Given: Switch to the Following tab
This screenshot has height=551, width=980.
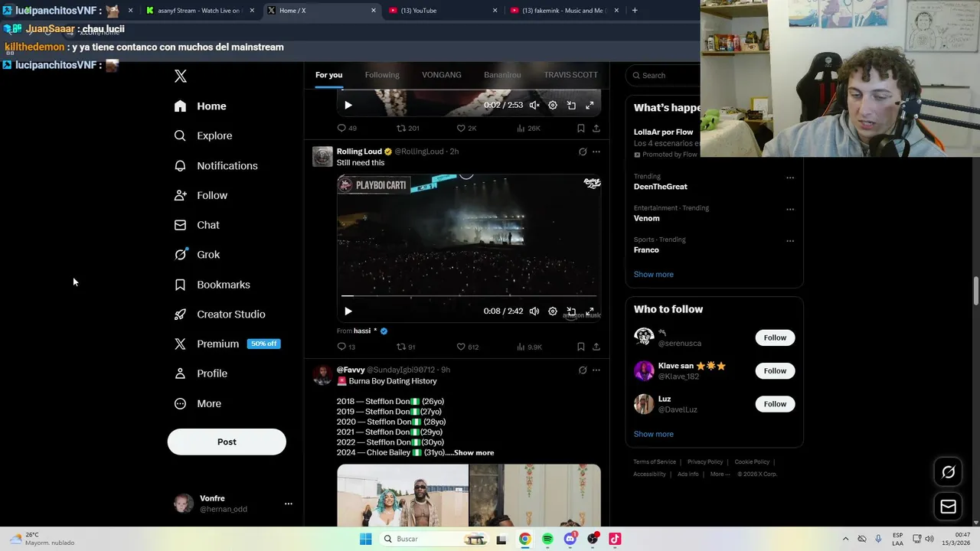Looking at the screenshot, I should click(x=382, y=75).
